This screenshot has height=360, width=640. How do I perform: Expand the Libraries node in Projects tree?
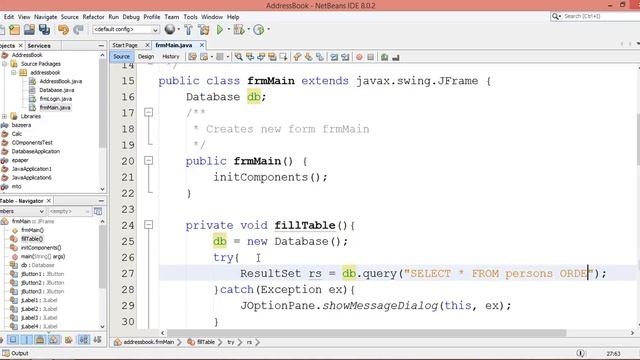coord(4,116)
